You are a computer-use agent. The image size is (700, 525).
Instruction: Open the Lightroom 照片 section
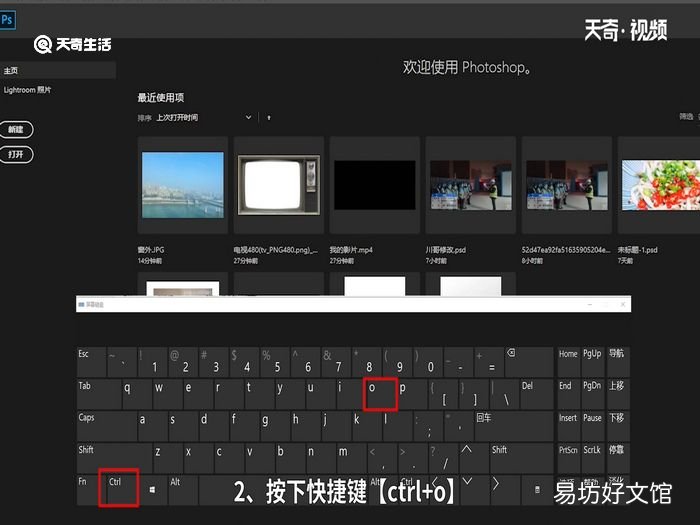(x=27, y=90)
